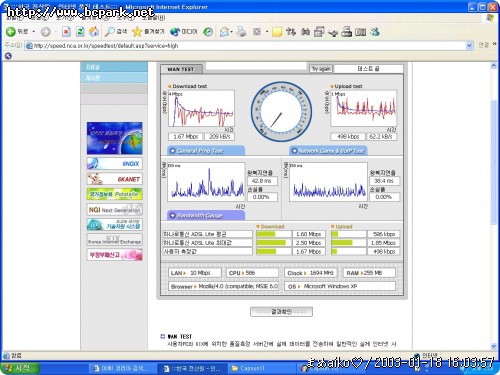Image resolution: width=500 pixels, height=375 pixels.
Task: Click the Upload test graph
Action: pyautogui.click(x=363, y=109)
